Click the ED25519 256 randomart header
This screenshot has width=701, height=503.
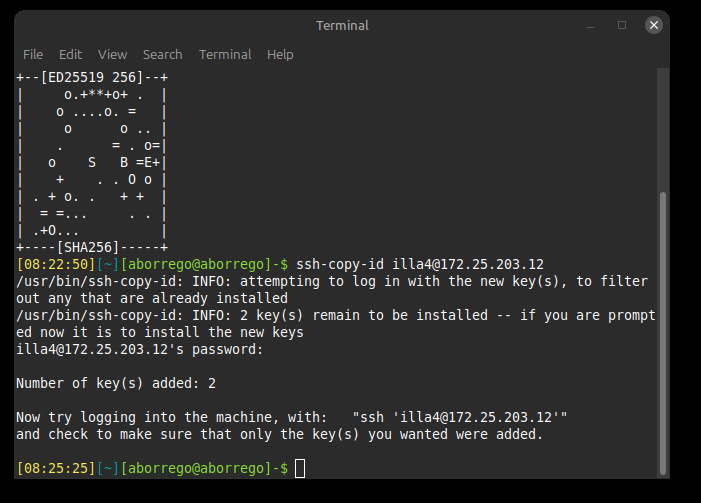[90, 77]
